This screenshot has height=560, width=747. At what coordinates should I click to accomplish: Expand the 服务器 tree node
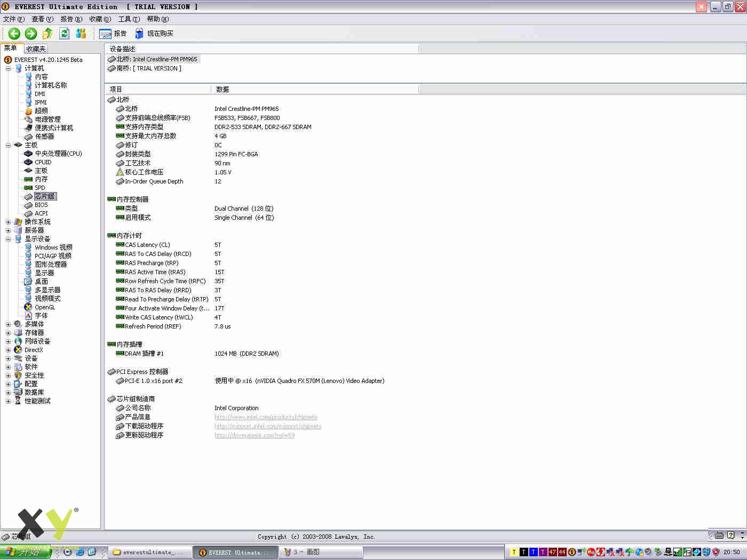8,230
